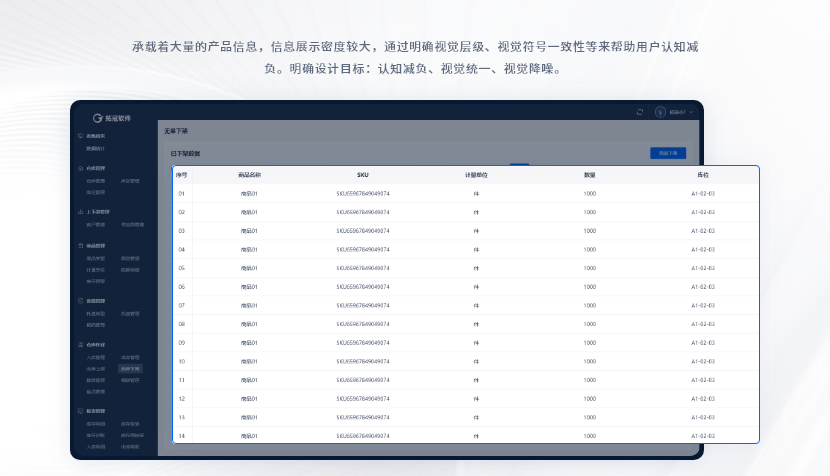
Task: Select the 系统首页 sidebar heading
Action: point(96,136)
